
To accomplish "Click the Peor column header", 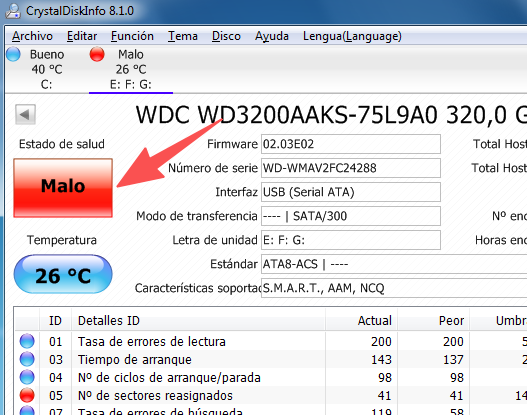I will 433,320.
